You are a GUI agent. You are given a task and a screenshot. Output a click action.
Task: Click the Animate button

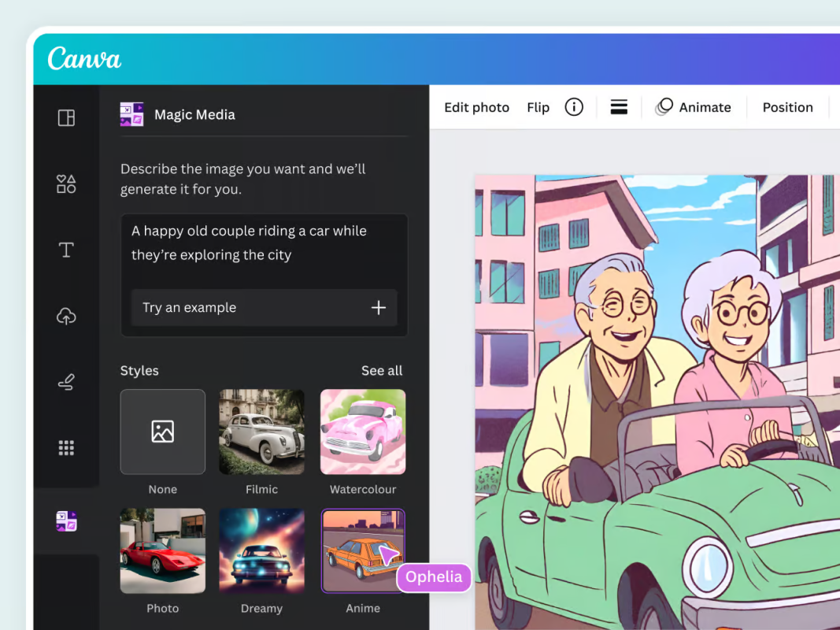coord(694,107)
